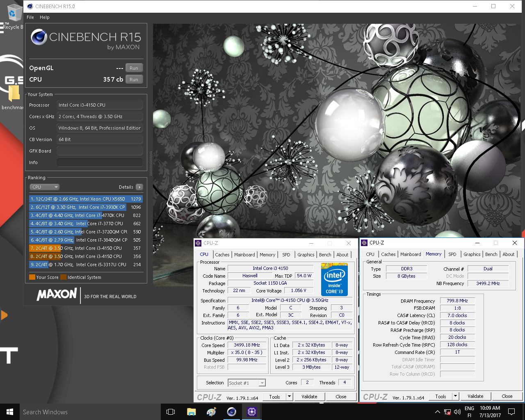Expand Tools dropdown arrow in right CPU-Z
The width and height of the screenshot is (525, 420).
pyautogui.click(x=455, y=396)
